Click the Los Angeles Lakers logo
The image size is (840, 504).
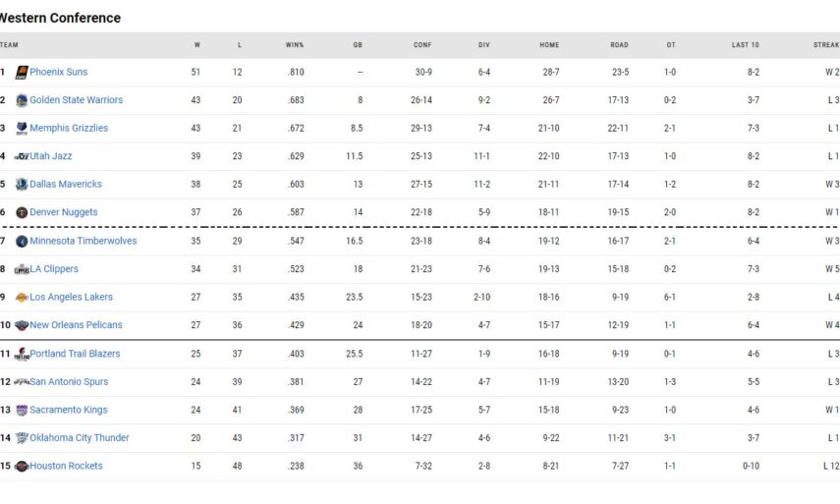coord(22,297)
